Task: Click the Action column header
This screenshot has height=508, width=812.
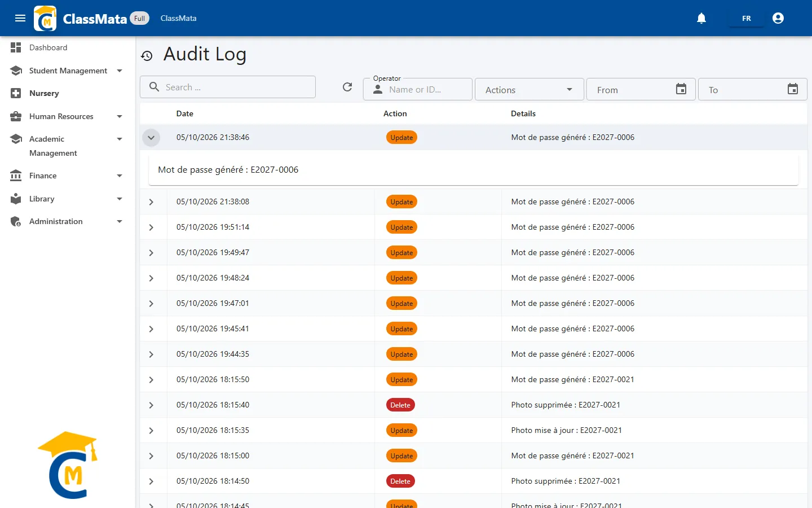Action: 395,113
